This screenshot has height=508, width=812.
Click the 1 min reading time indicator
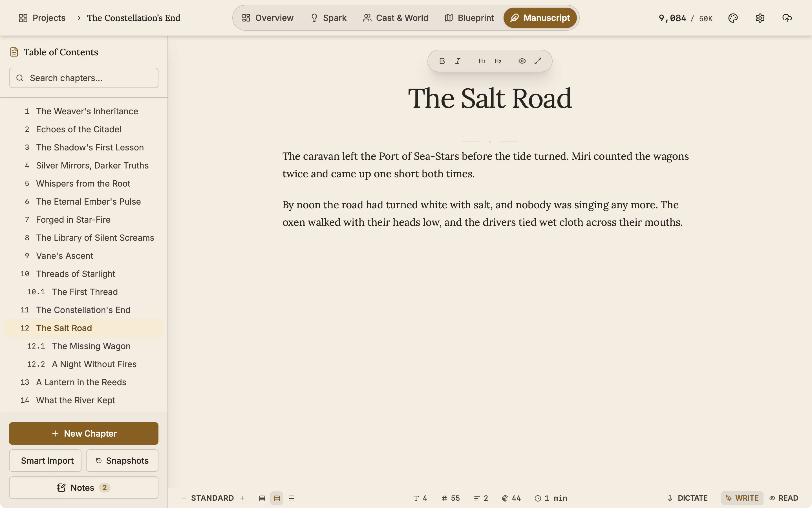click(x=551, y=498)
